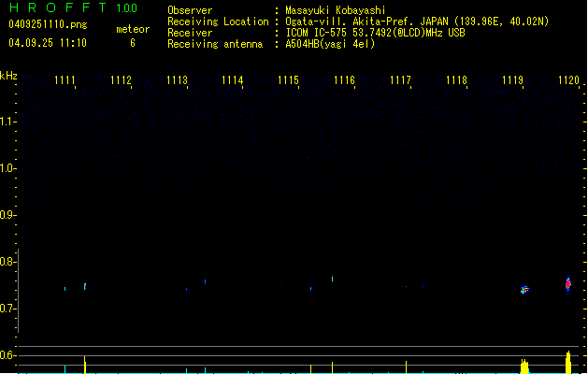Click time axis label 1116
This screenshot has height=374, width=588.
tap(344, 80)
